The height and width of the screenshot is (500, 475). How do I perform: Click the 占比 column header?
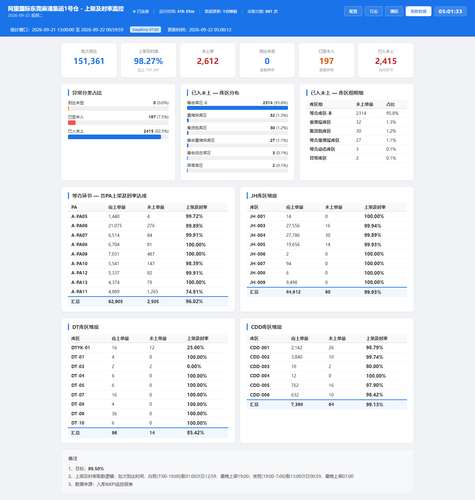(x=390, y=104)
